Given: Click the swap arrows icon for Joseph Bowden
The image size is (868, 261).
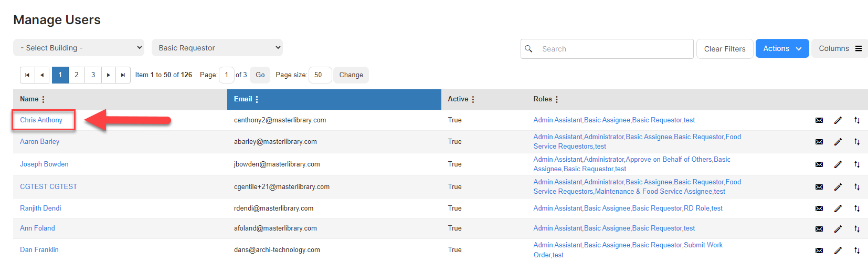Looking at the screenshot, I should (x=857, y=164).
